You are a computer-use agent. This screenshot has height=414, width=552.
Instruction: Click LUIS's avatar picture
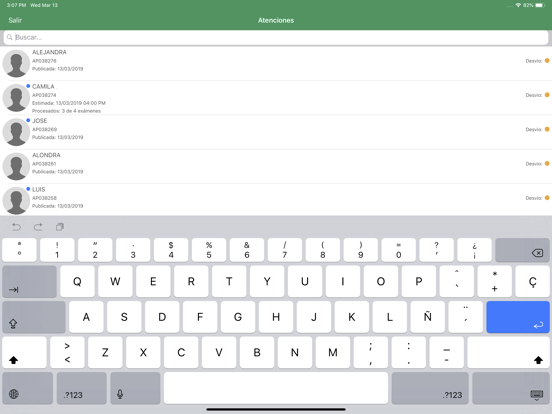coord(16,200)
